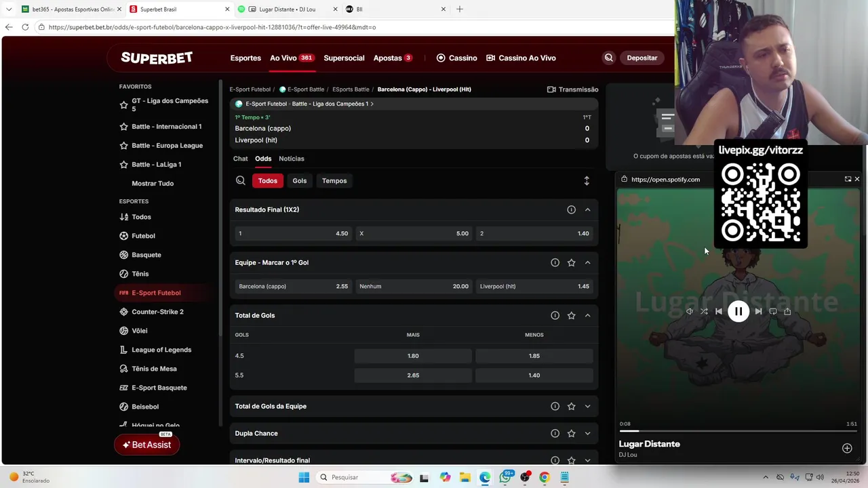Switch to Notícias tab

pos(292,159)
